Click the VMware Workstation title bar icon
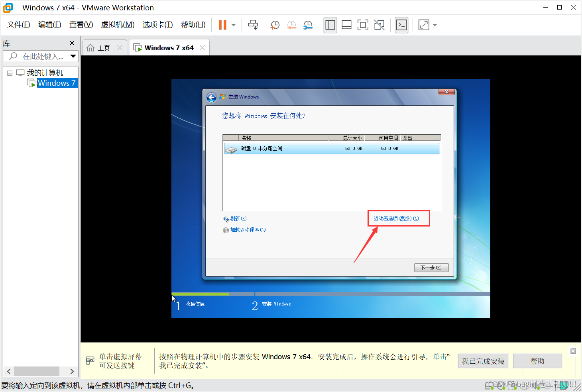Viewport: 582px width, 392px height. coord(8,8)
